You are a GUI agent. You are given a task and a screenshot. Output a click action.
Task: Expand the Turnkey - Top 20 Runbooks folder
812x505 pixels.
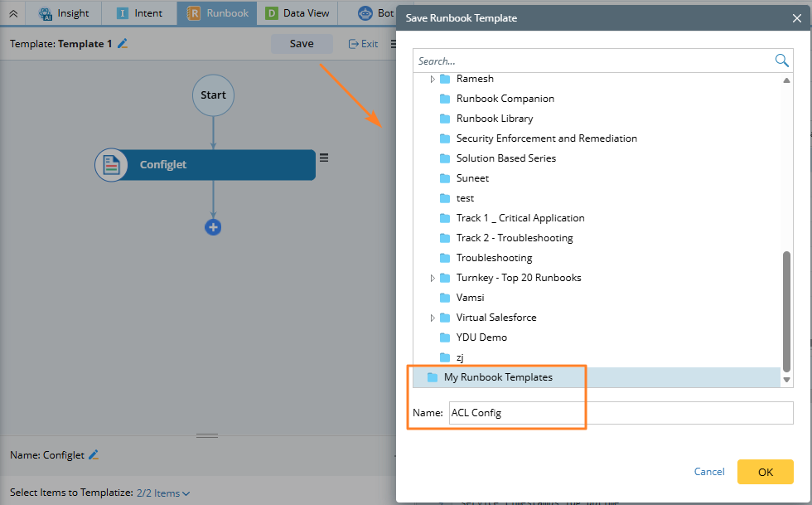(433, 278)
